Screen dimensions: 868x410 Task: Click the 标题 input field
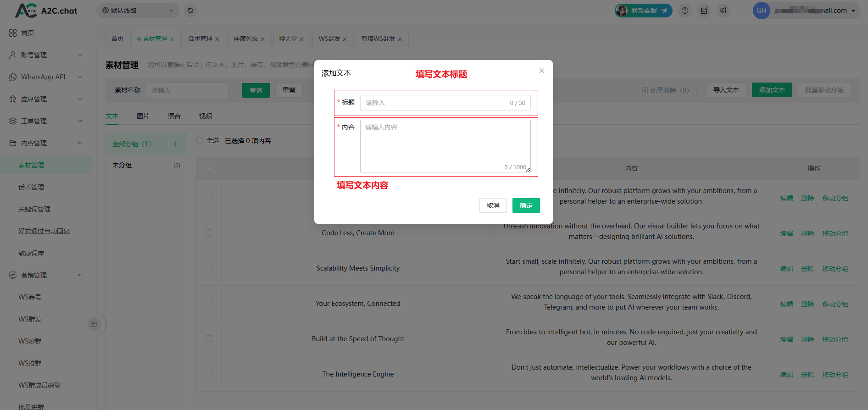436,103
